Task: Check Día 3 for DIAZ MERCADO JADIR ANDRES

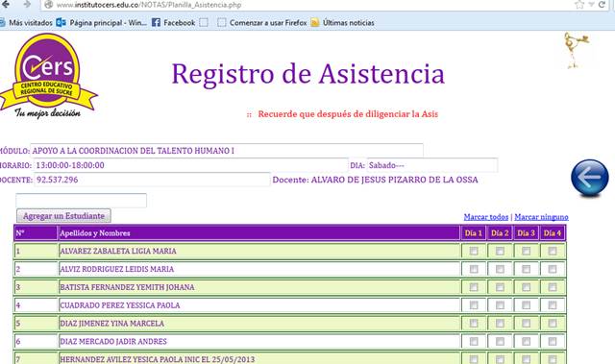Action: pos(526,341)
